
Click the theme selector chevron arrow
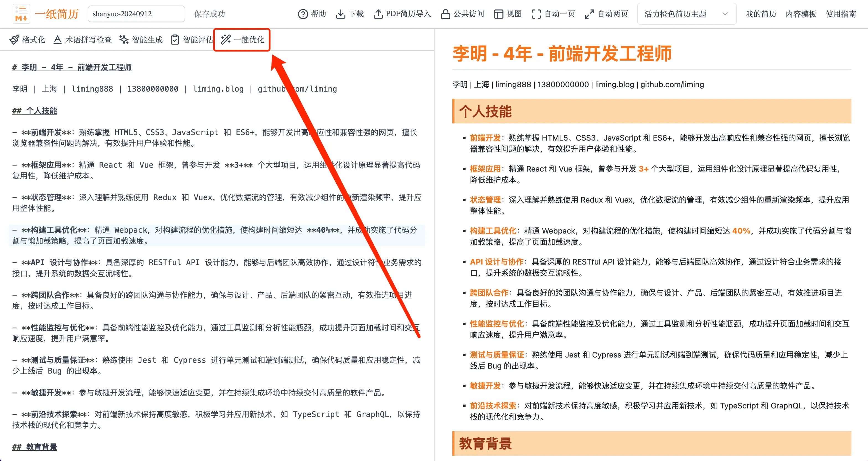click(x=725, y=14)
